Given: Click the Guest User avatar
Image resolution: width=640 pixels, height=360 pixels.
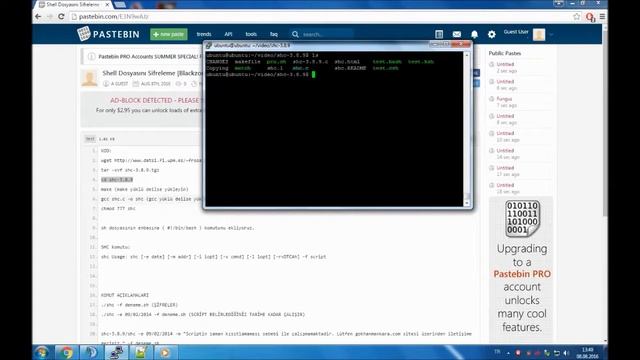Looking at the screenshot, I should click(539, 35).
